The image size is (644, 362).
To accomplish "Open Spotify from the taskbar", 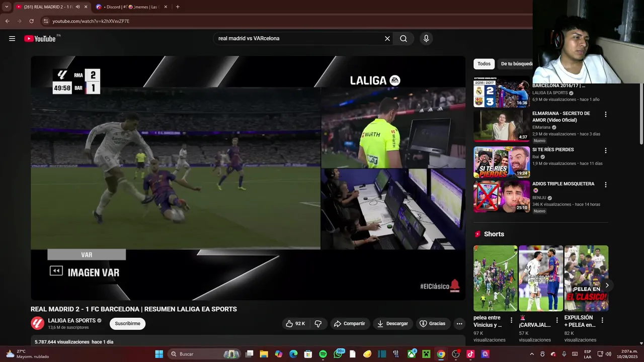I will (x=323, y=354).
